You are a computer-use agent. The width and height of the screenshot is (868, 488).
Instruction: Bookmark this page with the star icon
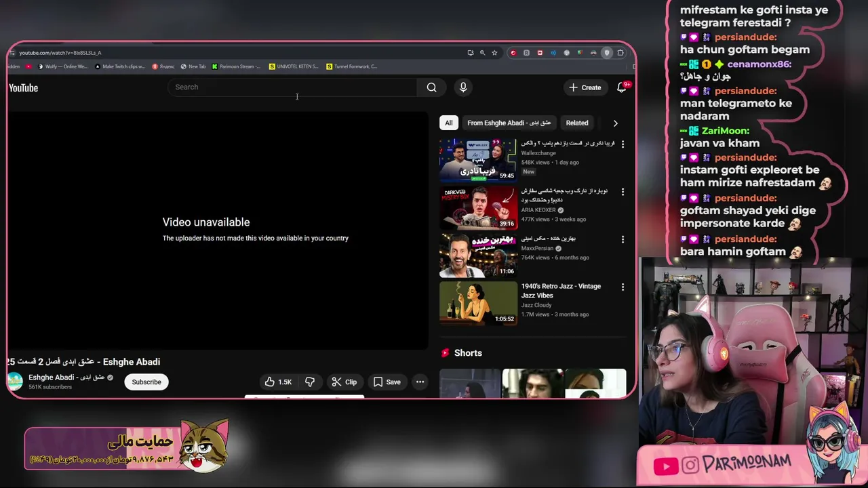coord(494,53)
